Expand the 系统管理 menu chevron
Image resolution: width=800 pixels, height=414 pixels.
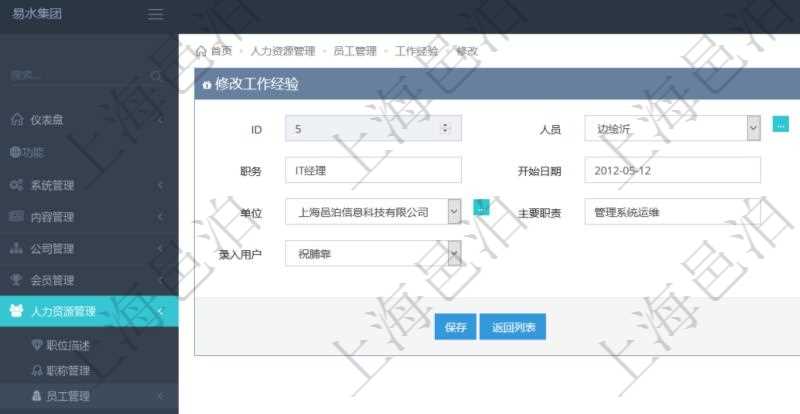161,185
